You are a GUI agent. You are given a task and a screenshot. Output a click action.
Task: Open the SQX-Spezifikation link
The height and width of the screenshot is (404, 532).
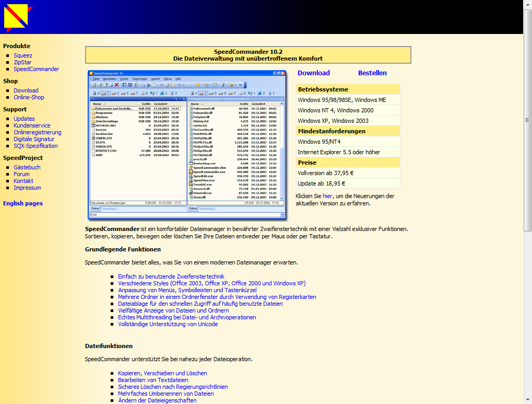pos(36,146)
